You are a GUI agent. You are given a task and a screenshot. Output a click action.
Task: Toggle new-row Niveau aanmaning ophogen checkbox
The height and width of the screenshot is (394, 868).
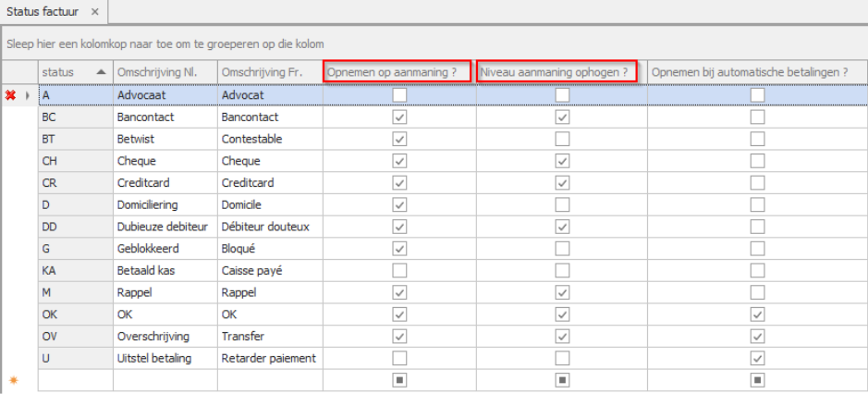tap(562, 380)
